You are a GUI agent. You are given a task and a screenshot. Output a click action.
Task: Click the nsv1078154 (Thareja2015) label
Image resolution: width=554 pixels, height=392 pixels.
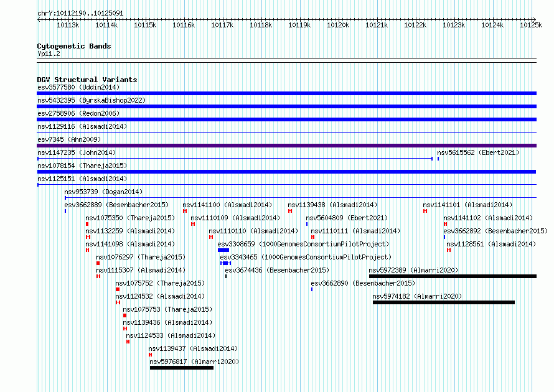(x=82, y=166)
